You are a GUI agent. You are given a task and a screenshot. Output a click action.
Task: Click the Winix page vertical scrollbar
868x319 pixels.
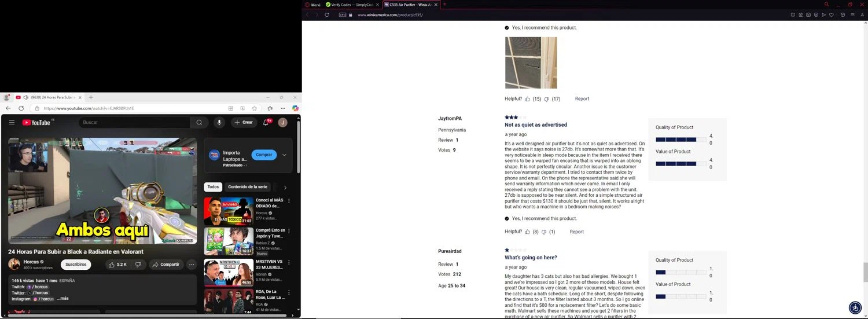pyautogui.click(x=866, y=272)
